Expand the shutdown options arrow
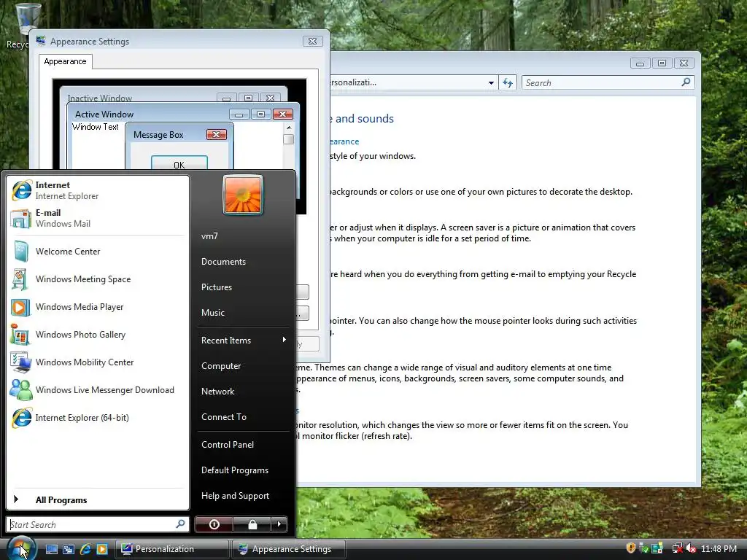This screenshot has width=747, height=560. pos(279,524)
